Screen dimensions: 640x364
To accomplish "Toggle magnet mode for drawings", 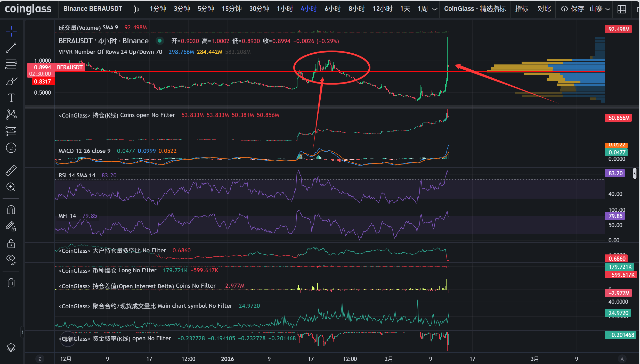I will point(11,210).
